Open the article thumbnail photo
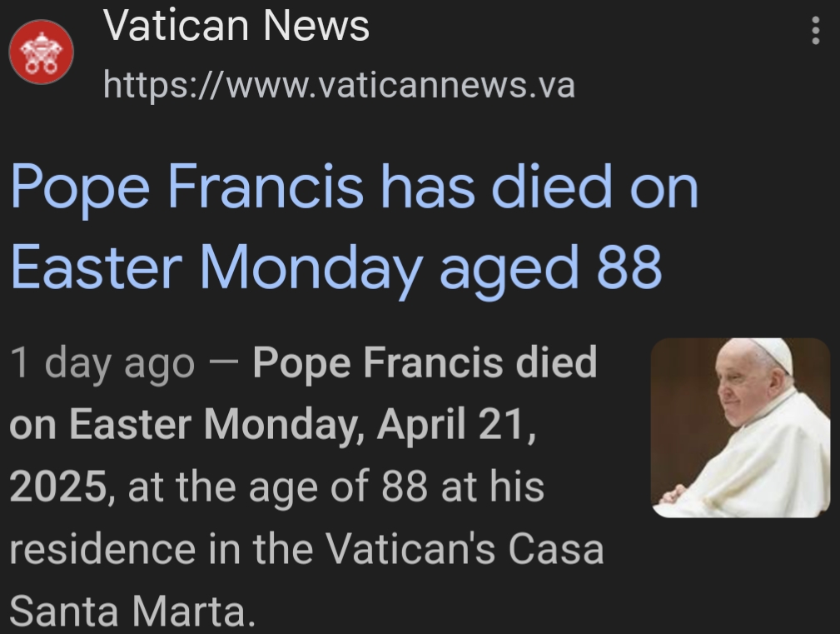 (x=740, y=427)
